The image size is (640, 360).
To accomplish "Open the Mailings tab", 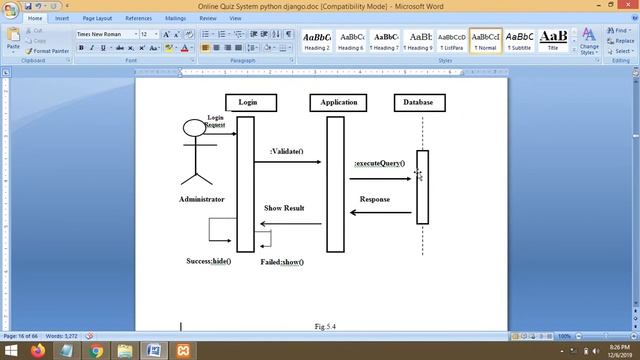I will pos(176,18).
